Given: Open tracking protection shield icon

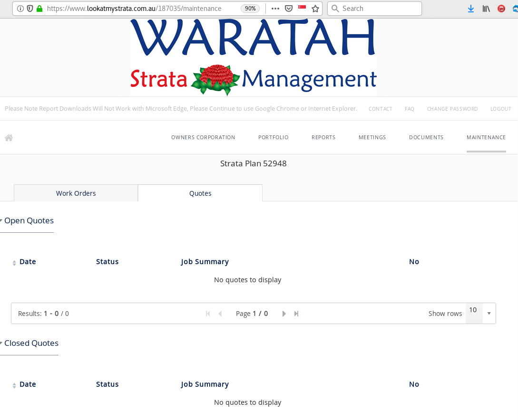Looking at the screenshot, I should pyautogui.click(x=30, y=9).
